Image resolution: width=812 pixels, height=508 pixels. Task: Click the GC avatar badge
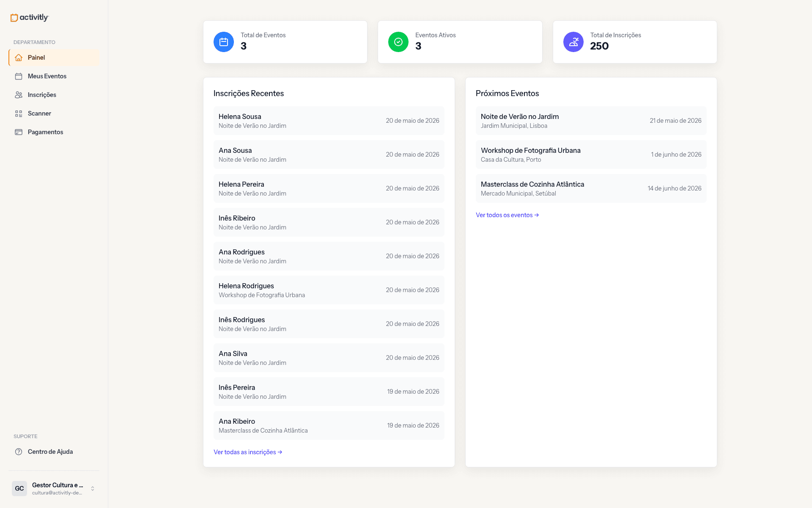pos(19,489)
